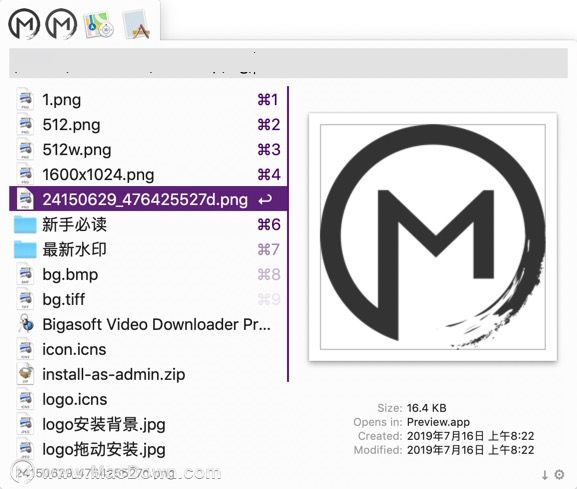Click the first M logo icon at top
This screenshot has height=489, width=577.
(24, 24)
